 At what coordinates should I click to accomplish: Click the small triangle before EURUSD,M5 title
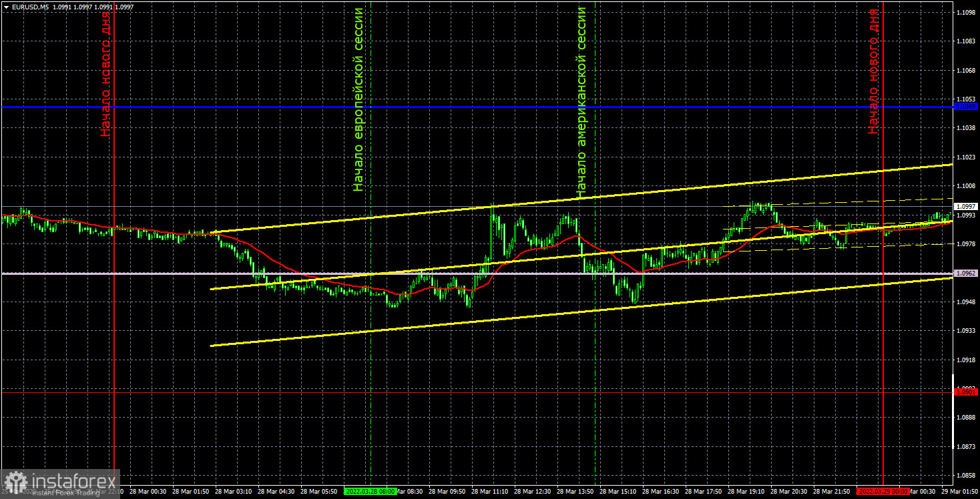tap(5, 7)
